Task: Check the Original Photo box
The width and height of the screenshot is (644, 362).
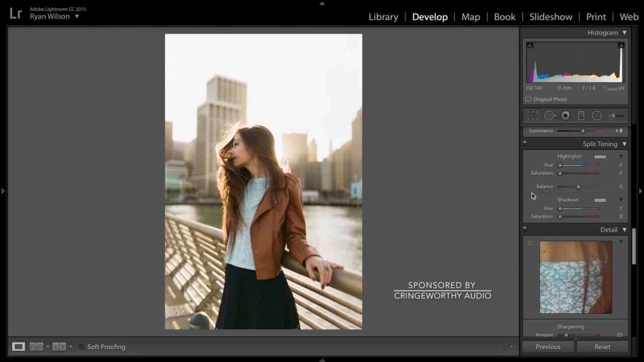Action: [x=528, y=100]
